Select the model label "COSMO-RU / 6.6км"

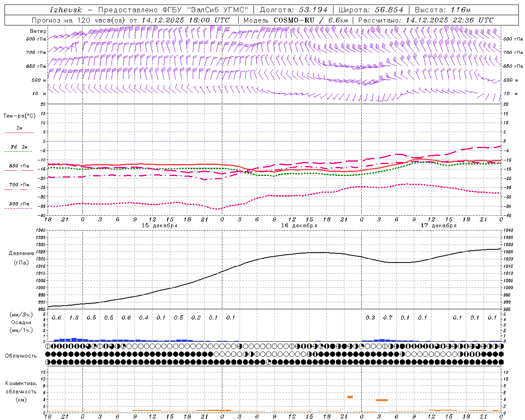(310, 20)
